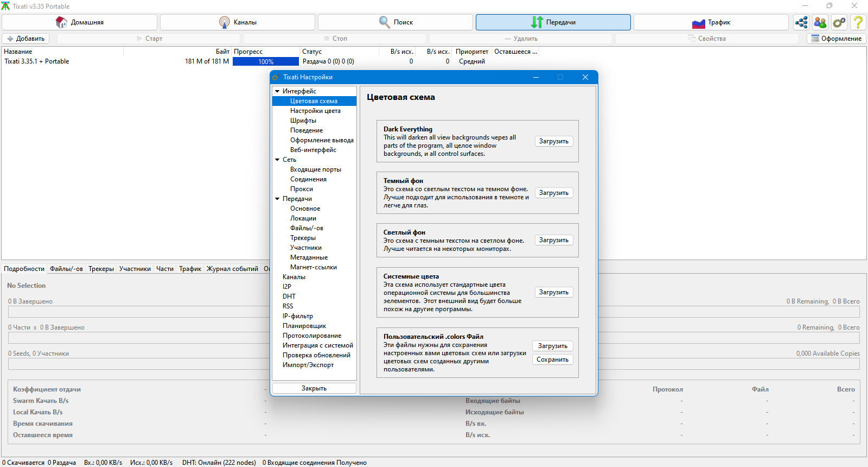The image size is (868, 467).
Task: Collapse the Сеть tree section
Action: point(277,160)
